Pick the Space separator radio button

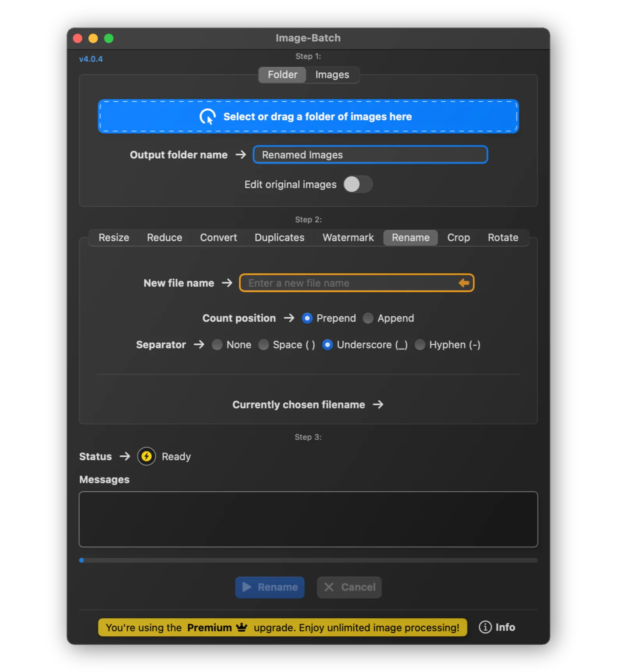point(264,345)
